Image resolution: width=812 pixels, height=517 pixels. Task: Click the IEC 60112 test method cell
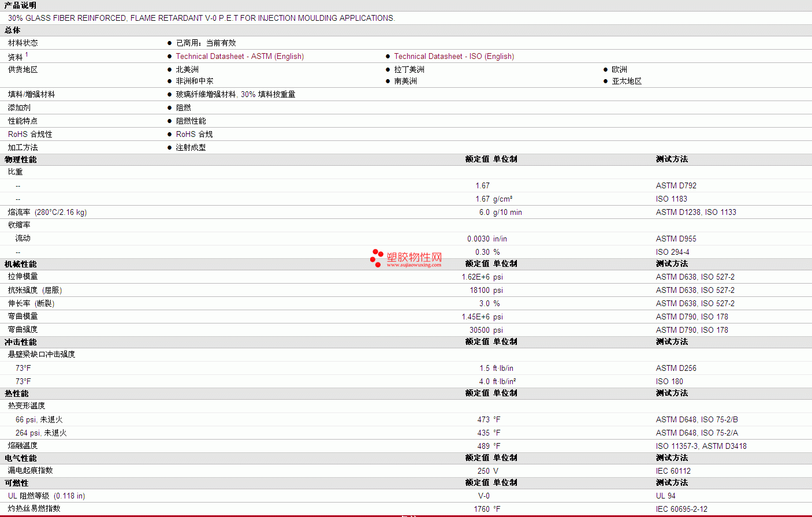(x=673, y=471)
